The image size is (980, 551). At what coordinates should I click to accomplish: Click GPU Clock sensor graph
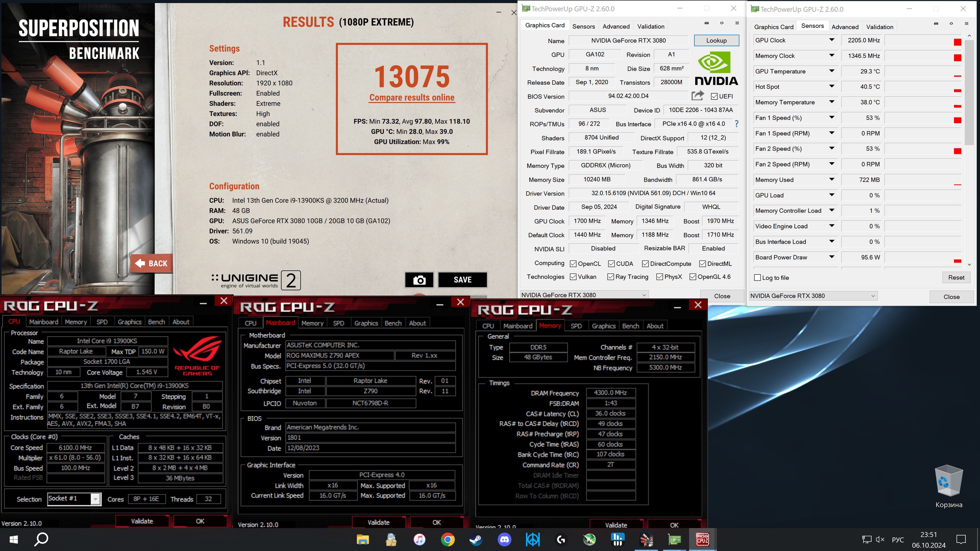coord(923,40)
